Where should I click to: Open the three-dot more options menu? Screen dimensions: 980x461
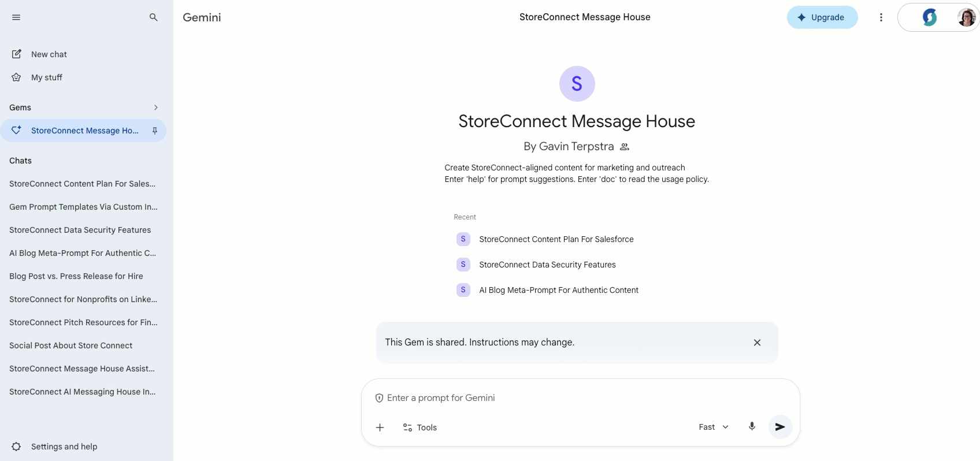point(881,17)
